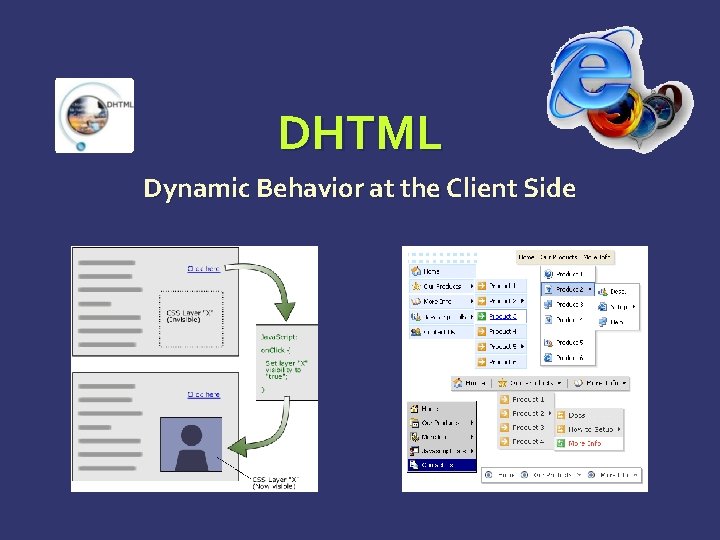This screenshot has width=720, height=540.
Task: Select Product 3 in the gray dropdown menu
Action: [526, 428]
